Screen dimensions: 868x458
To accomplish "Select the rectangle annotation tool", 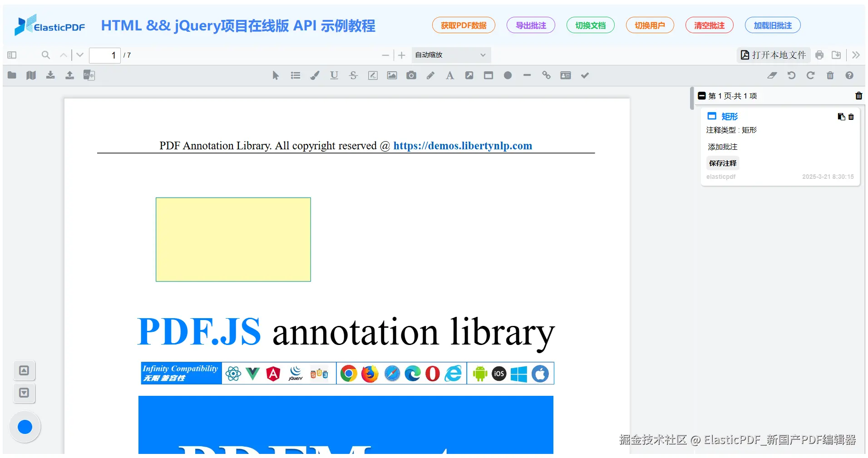I will coord(488,75).
